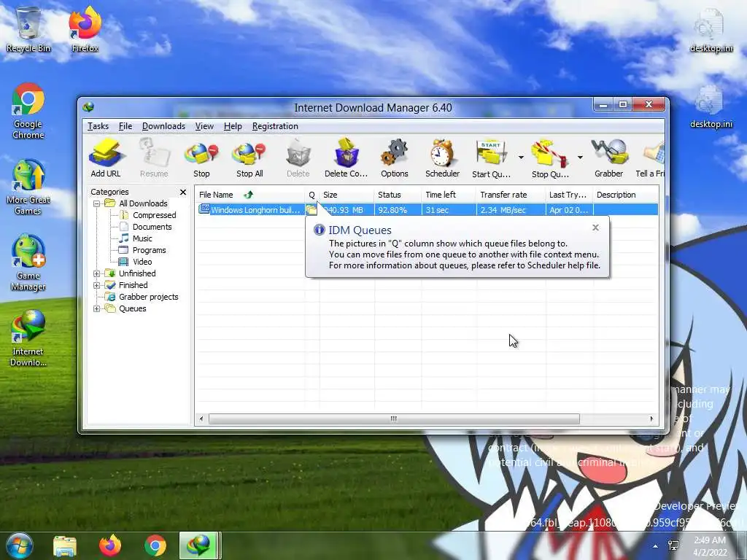Screen dimensions: 747x560
Task: Click the Add URL toolbar icon
Action: pos(106,158)
